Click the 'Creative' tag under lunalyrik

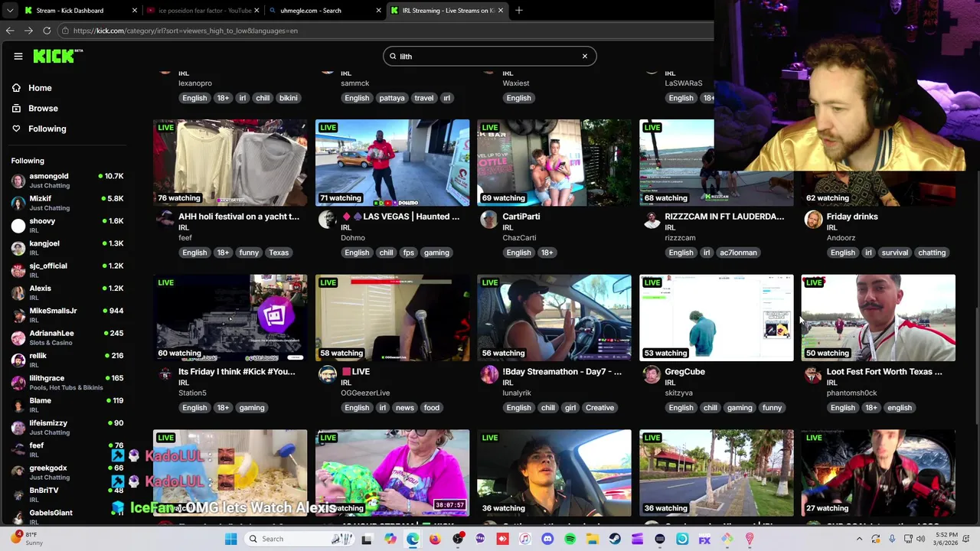tap(599, 408)
